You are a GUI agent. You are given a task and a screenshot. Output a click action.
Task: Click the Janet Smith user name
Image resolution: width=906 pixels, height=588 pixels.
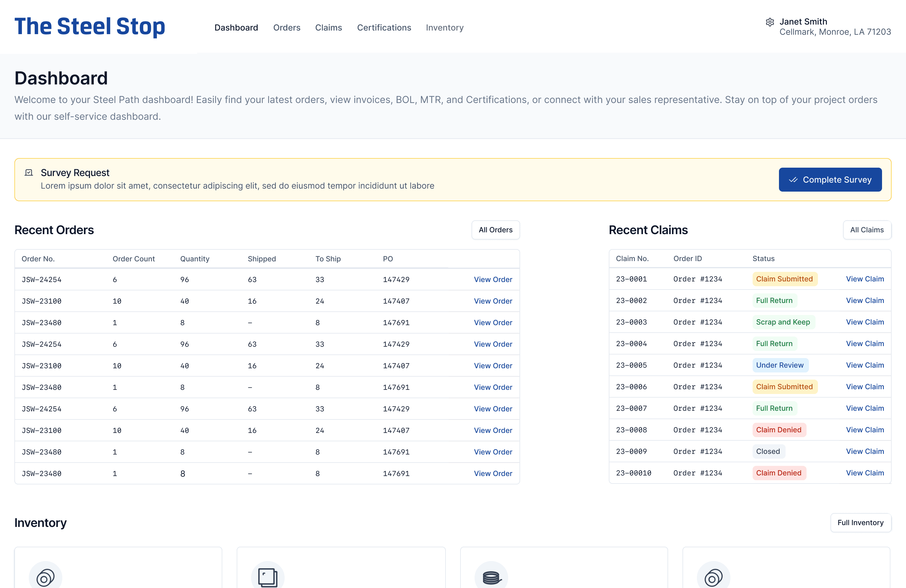point(803,22)
